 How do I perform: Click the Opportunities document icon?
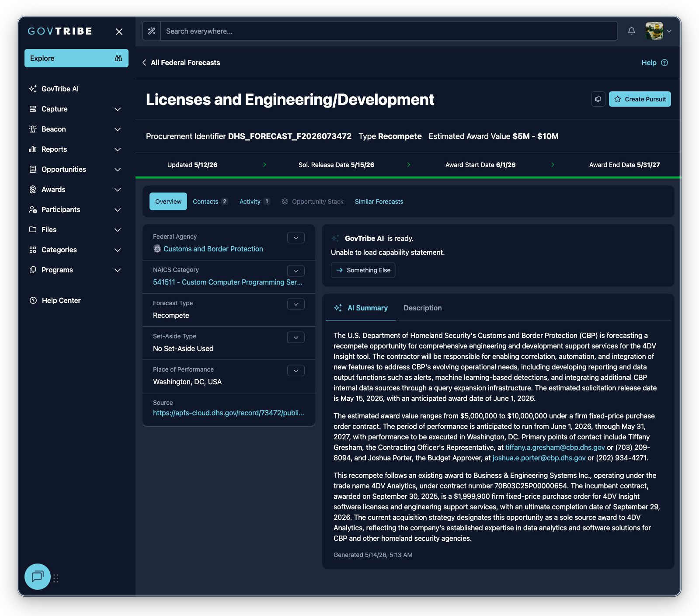(33, 169)
